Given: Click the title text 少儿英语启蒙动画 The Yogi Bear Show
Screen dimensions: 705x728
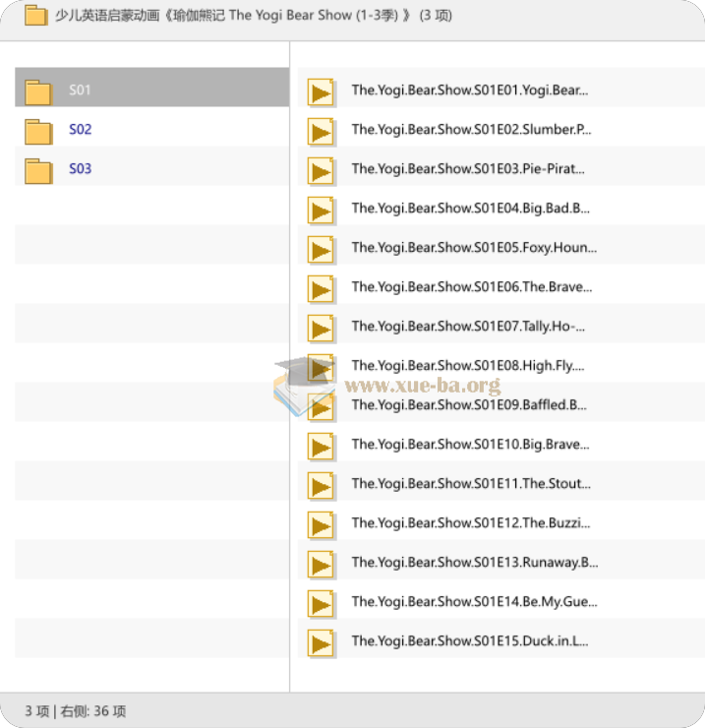Looking at the screenshot, I should (x=254, y=16).
